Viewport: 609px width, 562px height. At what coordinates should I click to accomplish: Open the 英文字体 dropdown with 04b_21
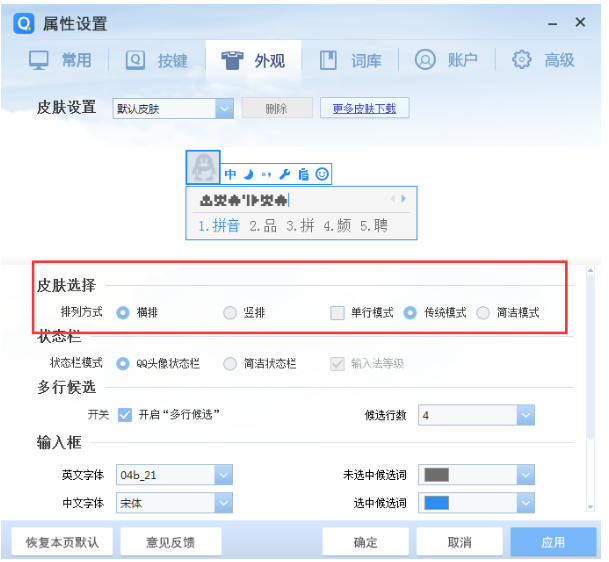pos(174,475)
